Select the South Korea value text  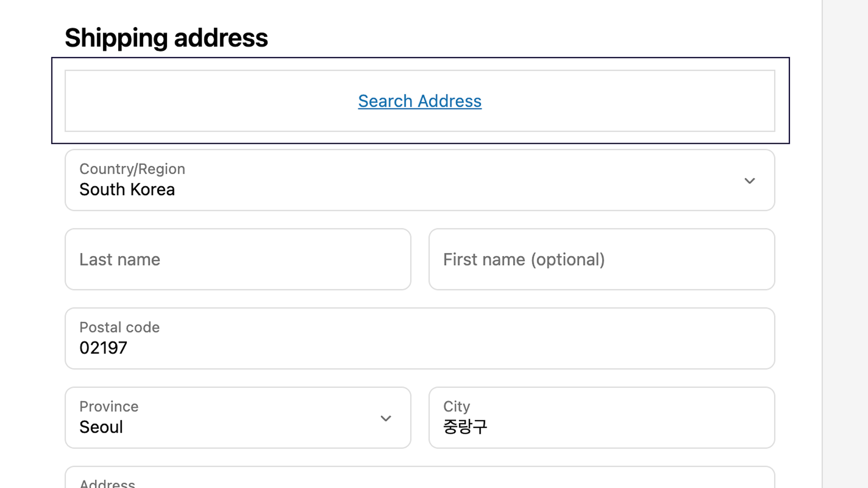point(127,190)
